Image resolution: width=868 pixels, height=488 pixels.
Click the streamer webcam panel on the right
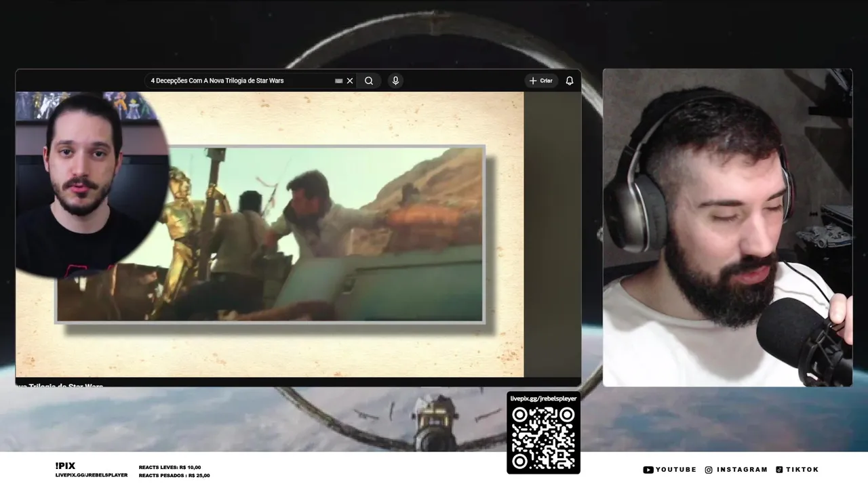727,228
